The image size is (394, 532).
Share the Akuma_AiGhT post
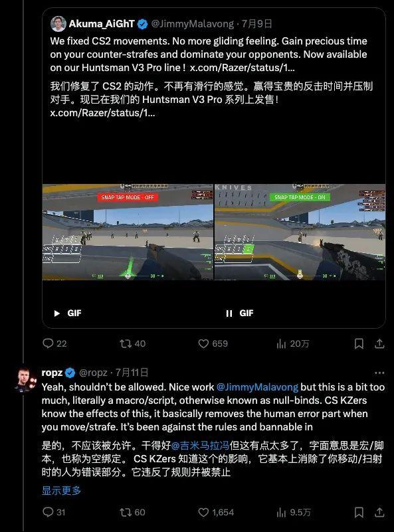click(379, 343)
